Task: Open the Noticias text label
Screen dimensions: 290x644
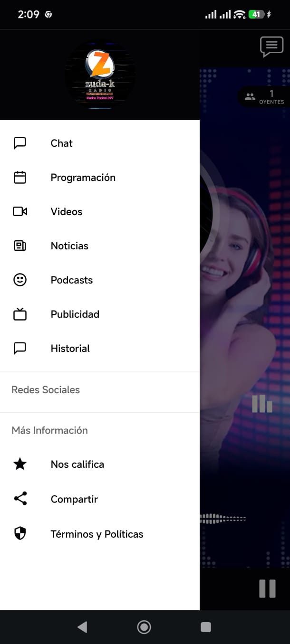Action: pyautogui.click(x=69, y=246)
